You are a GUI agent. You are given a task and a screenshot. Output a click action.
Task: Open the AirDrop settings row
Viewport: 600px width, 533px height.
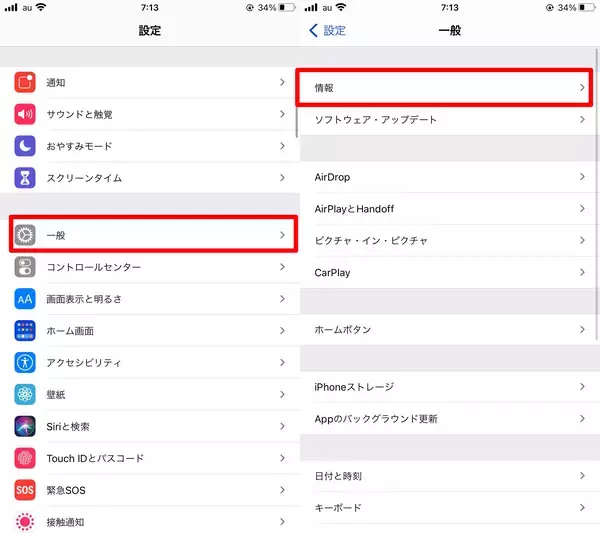point(448,177)
